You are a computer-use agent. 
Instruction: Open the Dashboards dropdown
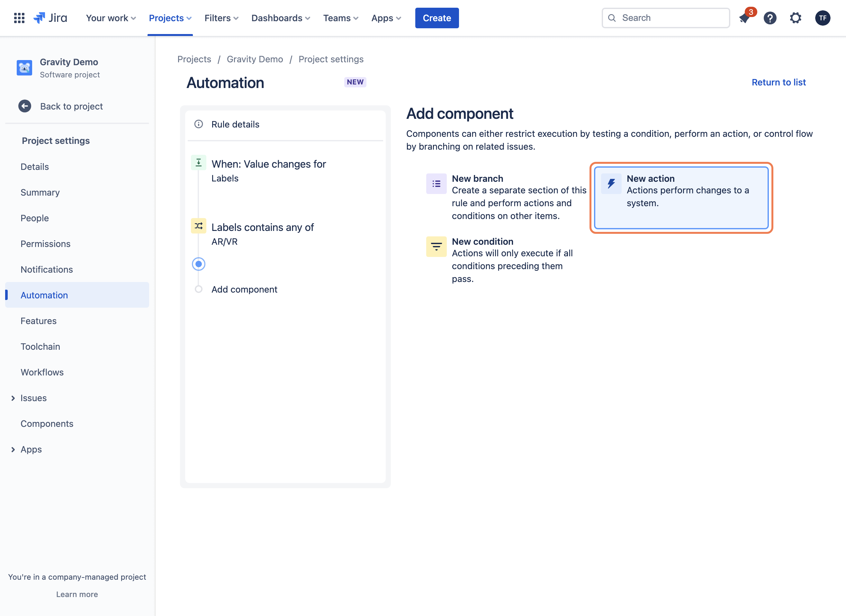point(281,18)
